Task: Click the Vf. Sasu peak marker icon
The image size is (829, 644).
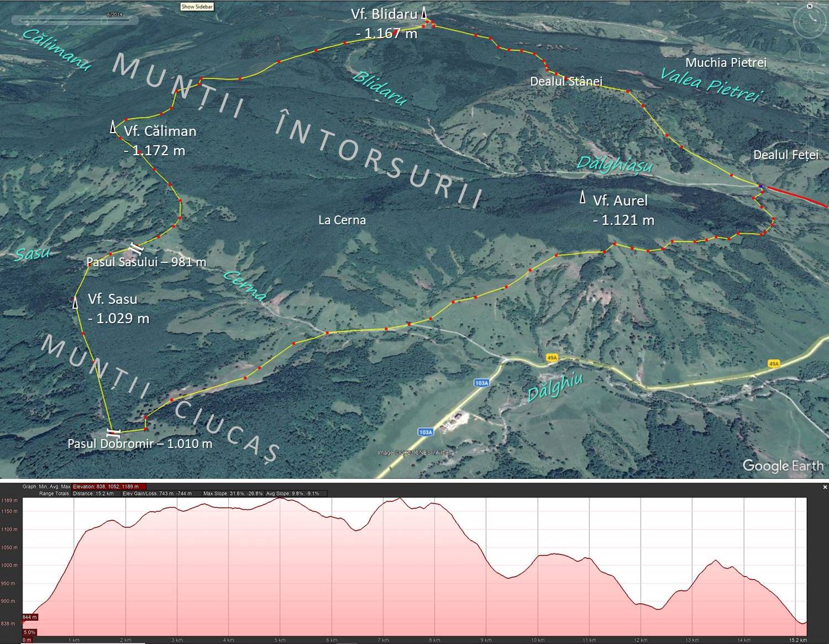Action: 76,303
